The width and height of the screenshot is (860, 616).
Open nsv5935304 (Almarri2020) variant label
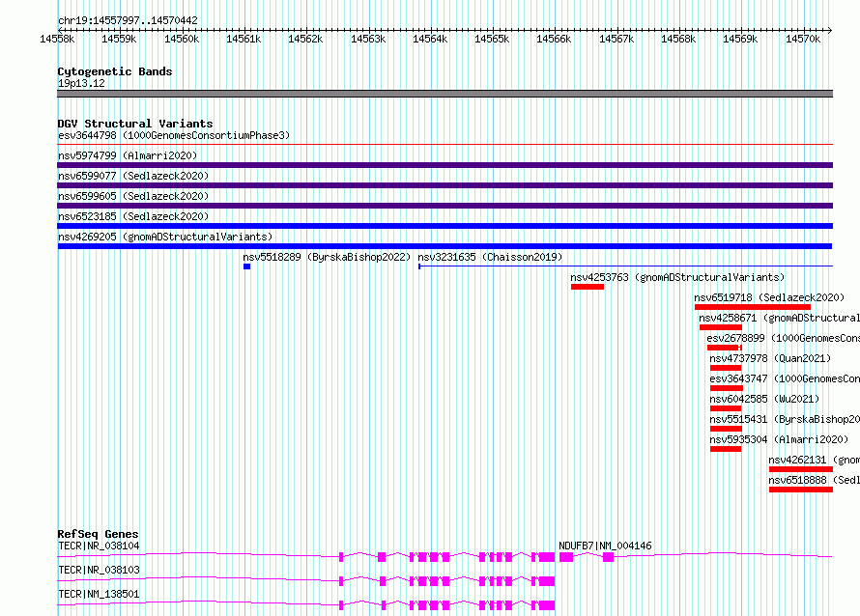(x=779, y=439)
